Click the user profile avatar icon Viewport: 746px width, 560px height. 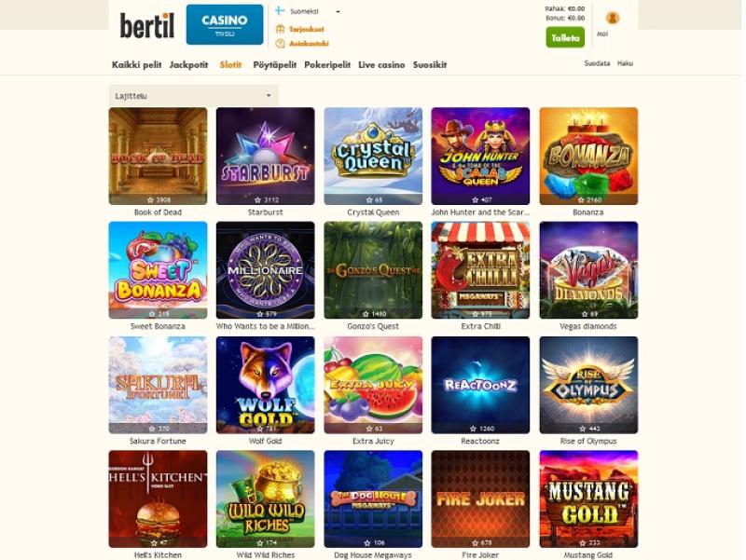point(613,18)
